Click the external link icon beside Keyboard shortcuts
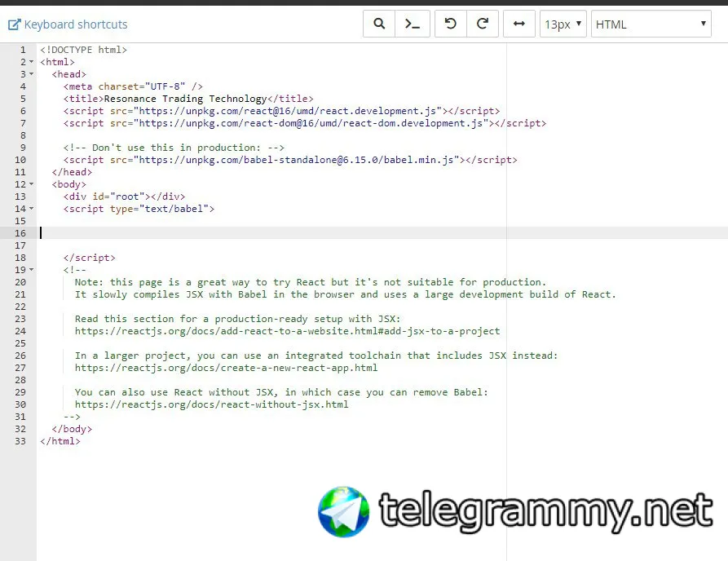 tap(15, 24)
